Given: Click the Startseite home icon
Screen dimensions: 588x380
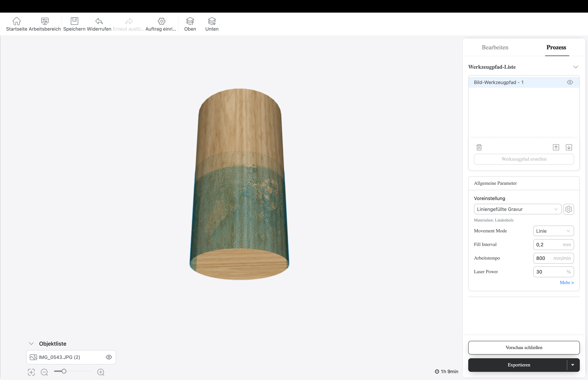Looking at the screenshot, I should pos(17,21).
